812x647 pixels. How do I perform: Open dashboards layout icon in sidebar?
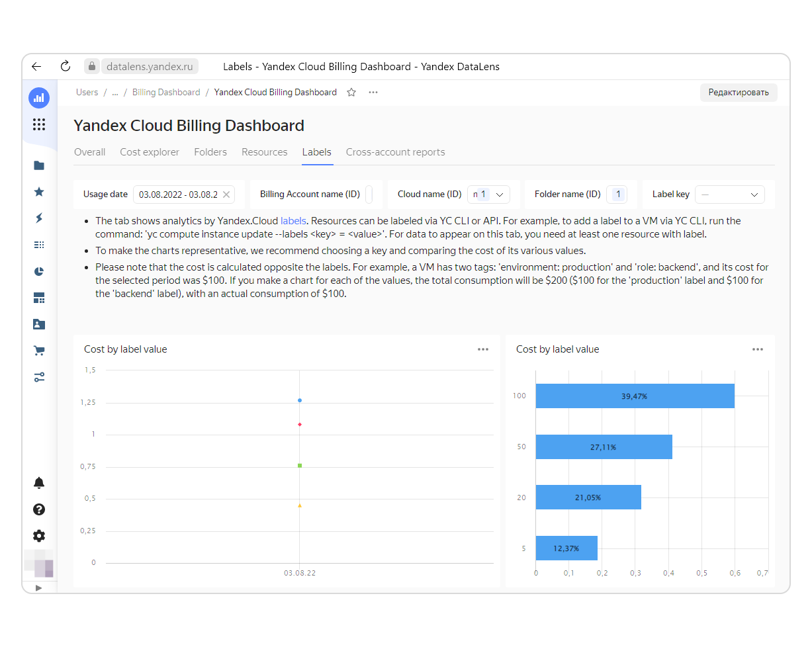39,298
